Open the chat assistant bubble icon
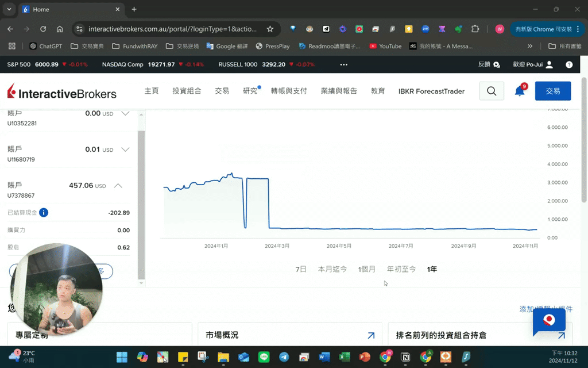This screenshot has width=588, height=368. coord(549,321)
